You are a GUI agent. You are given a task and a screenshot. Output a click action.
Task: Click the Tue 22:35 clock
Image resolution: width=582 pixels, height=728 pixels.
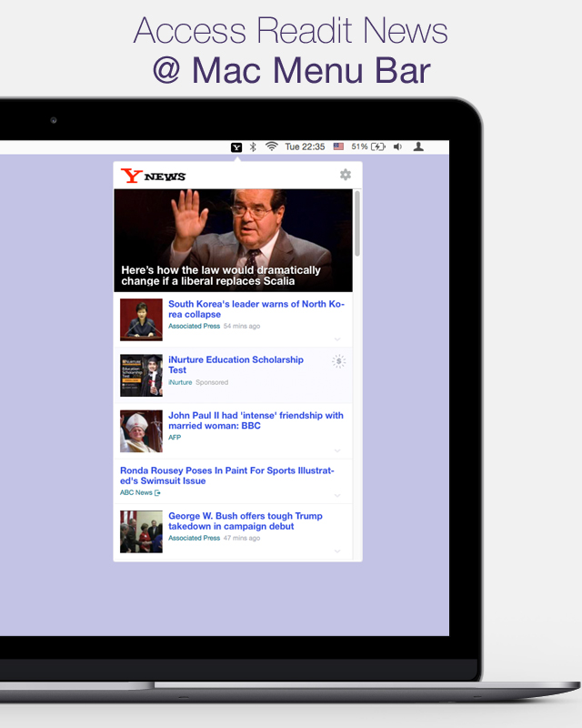tap(305, 147)
